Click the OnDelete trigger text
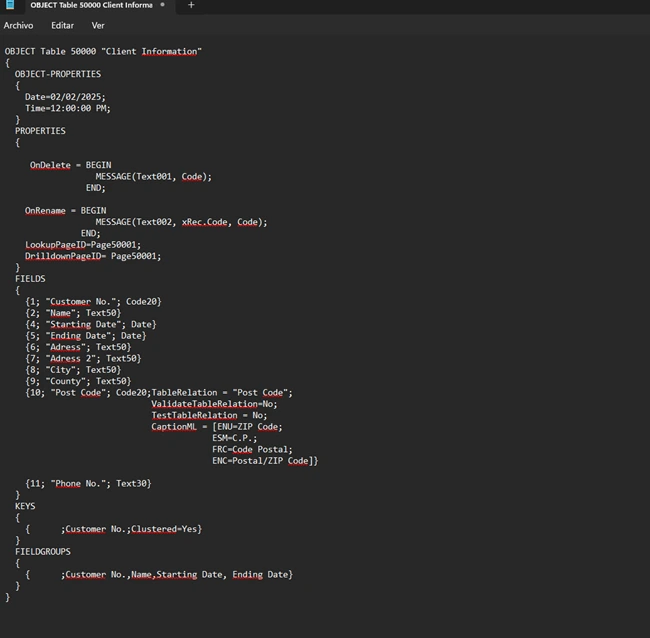 (50, 165)
